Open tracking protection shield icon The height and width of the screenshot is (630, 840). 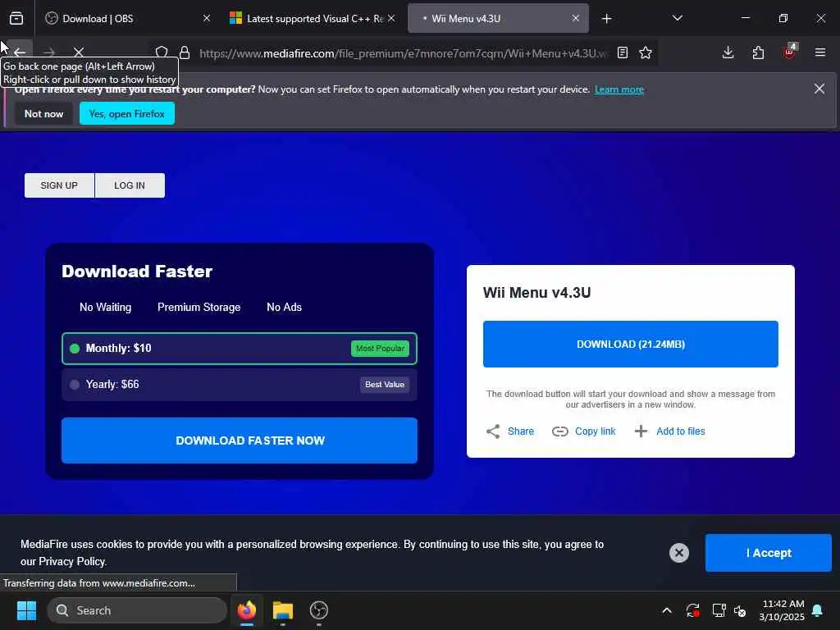coord(162,52)
